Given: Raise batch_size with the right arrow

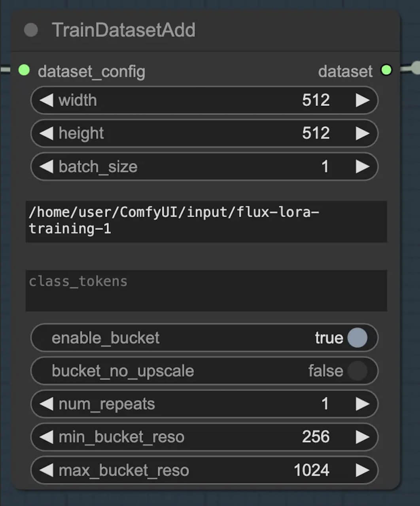Looking at the screenshot, I should [x=362, y=167].
